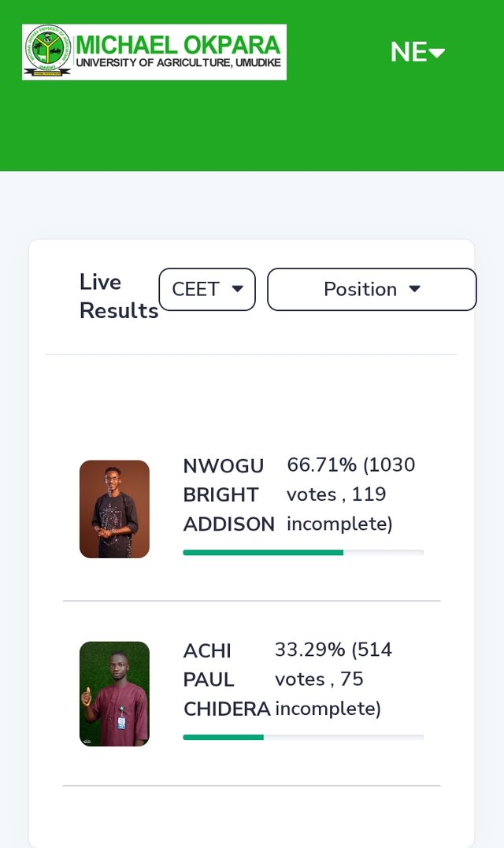The image size is (504, 848).
Task: Open the CEET college dropdown
Action: [x=207, y=289]
